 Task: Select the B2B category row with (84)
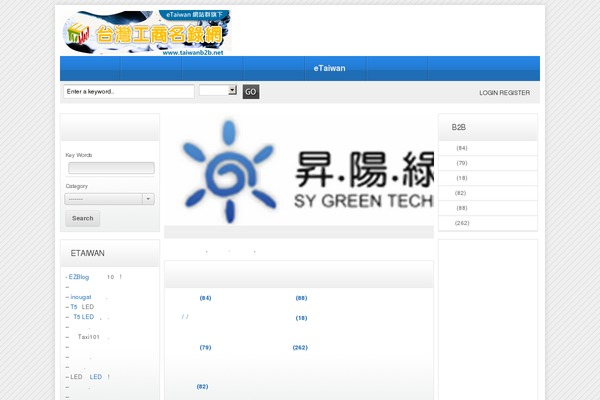pos(488,148)
